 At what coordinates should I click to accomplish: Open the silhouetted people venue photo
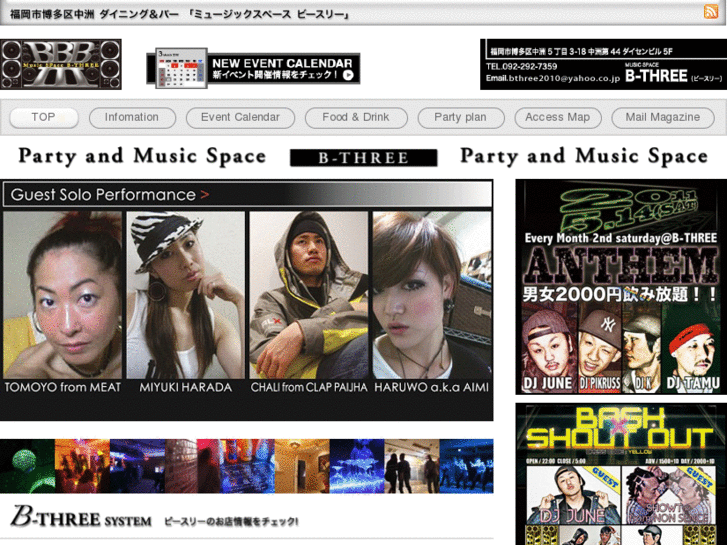[x=412, y=466]
